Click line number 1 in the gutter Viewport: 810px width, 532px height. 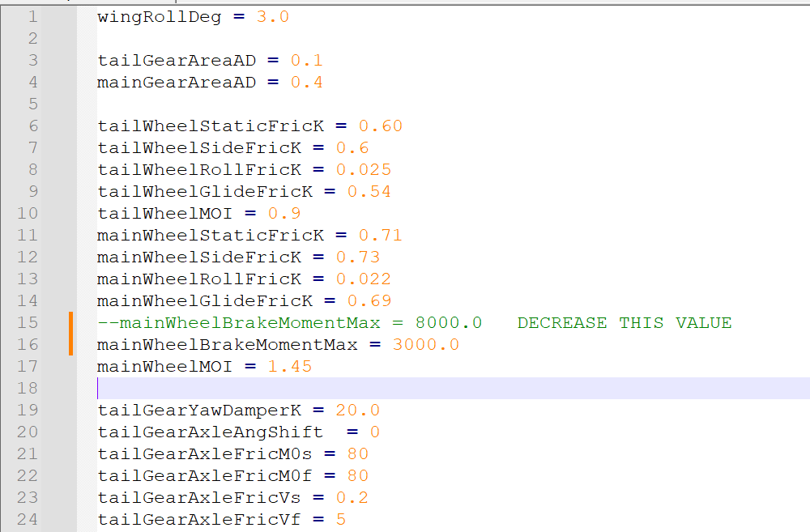click(x=33, y=16)
